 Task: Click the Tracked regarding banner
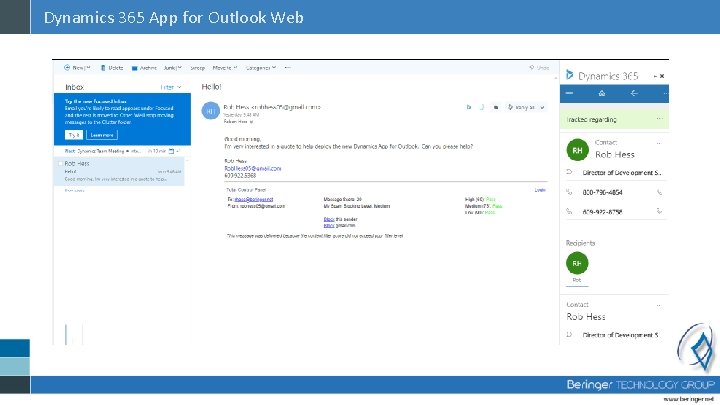pyautogui.click(x=614, y=119)
